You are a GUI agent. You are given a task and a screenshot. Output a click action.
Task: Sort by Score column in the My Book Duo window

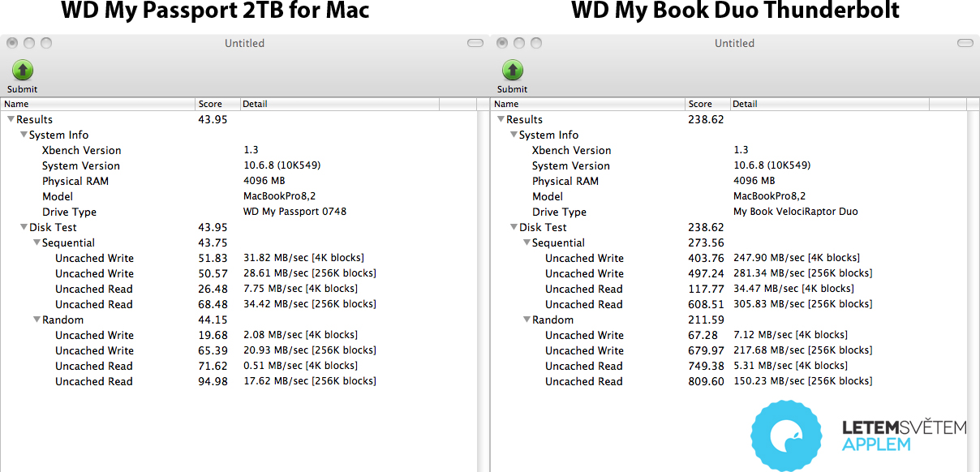(708, 104)
